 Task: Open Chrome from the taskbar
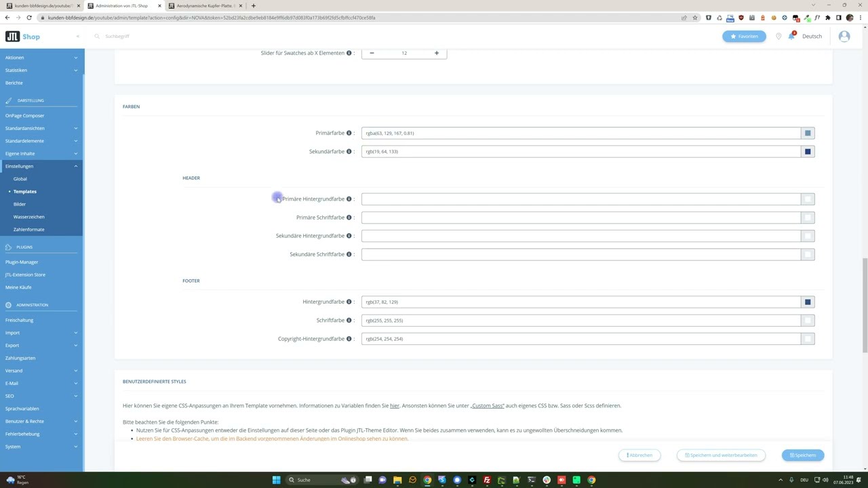click(x=427, y=480)
